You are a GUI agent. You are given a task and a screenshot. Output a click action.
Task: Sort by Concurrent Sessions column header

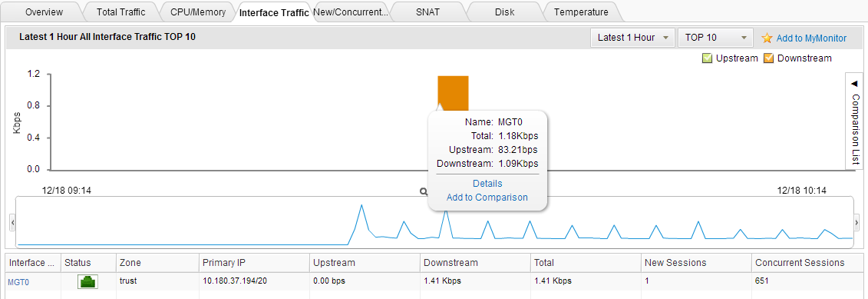[x=800, y=262]
